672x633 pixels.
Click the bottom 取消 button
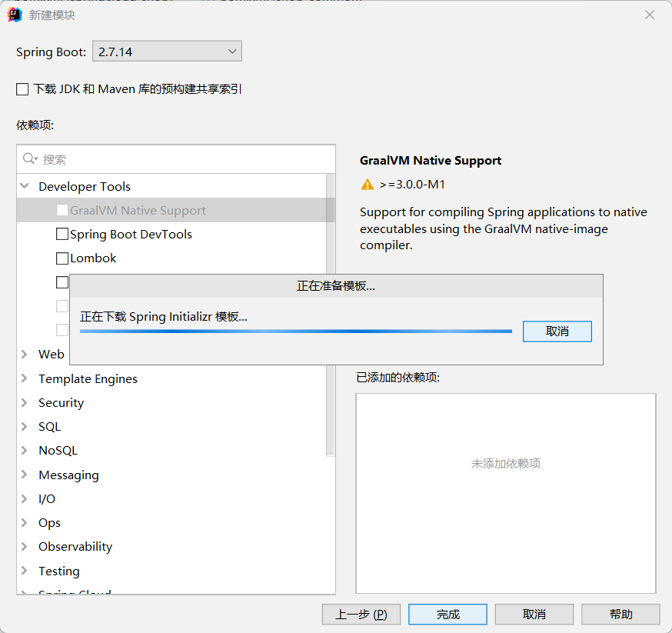[534, 615]
